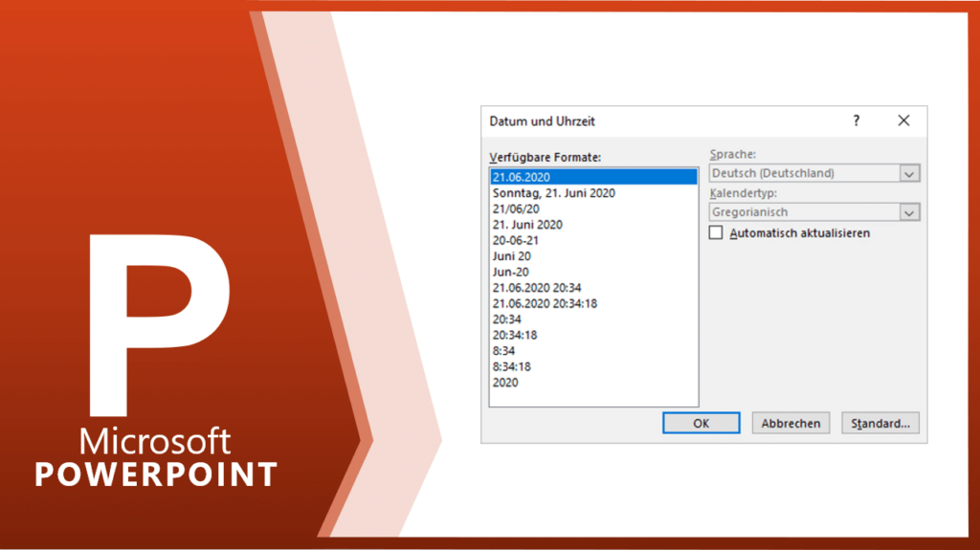Expand the Kalendertyp dropdown arrow
Screen dimensions: 980x550
click(909, 212)
